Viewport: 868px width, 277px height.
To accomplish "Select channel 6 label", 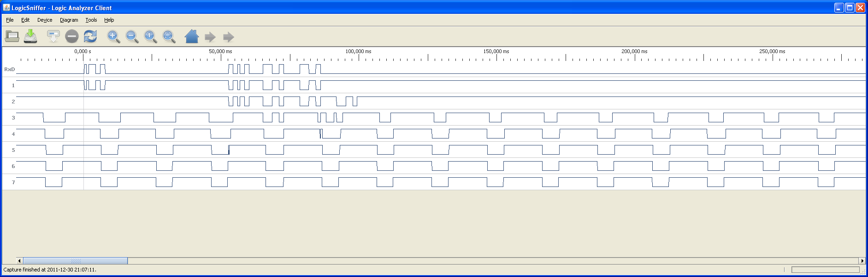I will [13, 166].
